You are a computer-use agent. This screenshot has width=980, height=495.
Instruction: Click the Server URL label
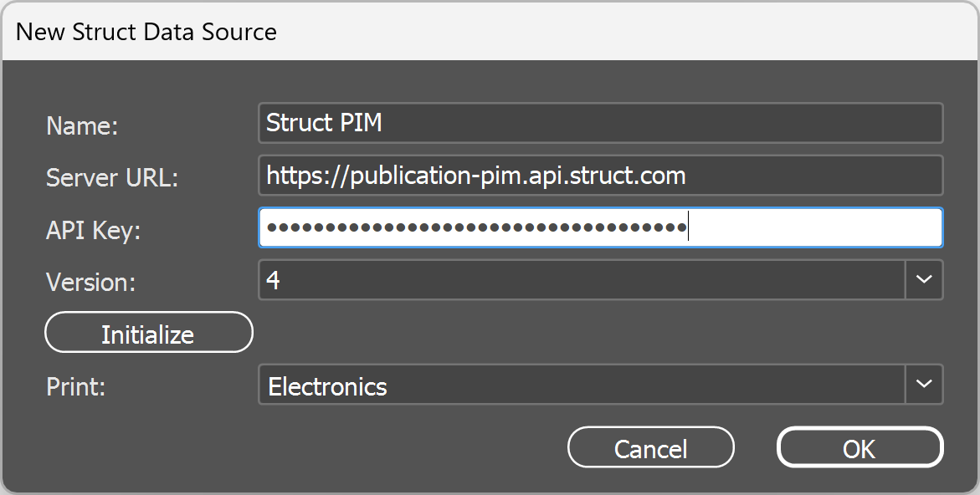[112, 177]
